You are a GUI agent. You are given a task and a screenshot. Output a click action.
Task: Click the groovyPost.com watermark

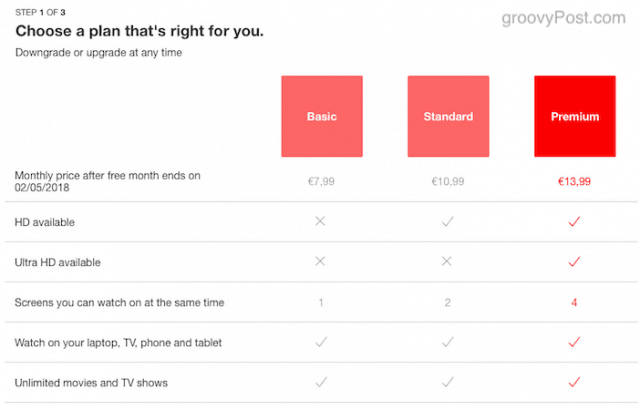pos(563,18)
